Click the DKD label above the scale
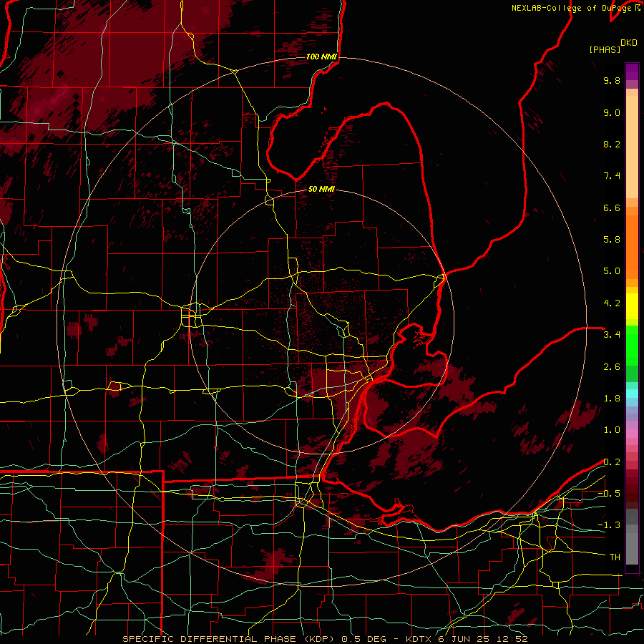The image size is (644, 644). coord(629,43)
